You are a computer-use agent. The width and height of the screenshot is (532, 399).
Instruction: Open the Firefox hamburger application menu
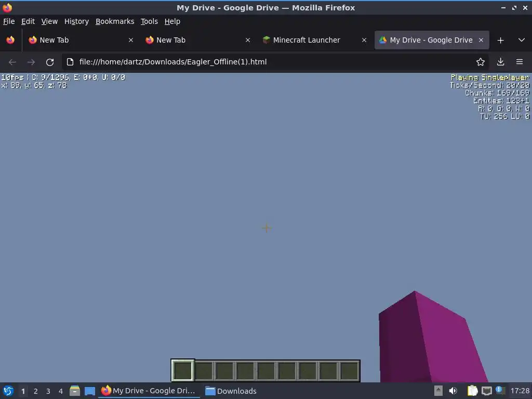(520, 62)
